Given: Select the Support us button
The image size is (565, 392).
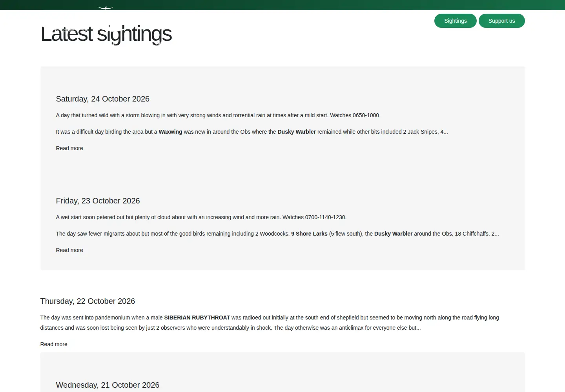Looking at the screenshot, I should [x=501, y=21].
